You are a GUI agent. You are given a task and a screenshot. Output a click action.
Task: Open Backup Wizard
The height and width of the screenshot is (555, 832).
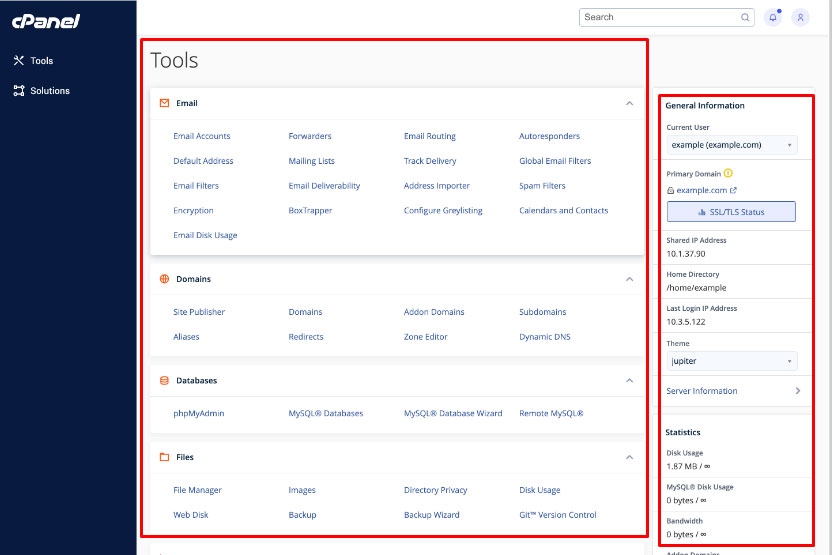431,515
